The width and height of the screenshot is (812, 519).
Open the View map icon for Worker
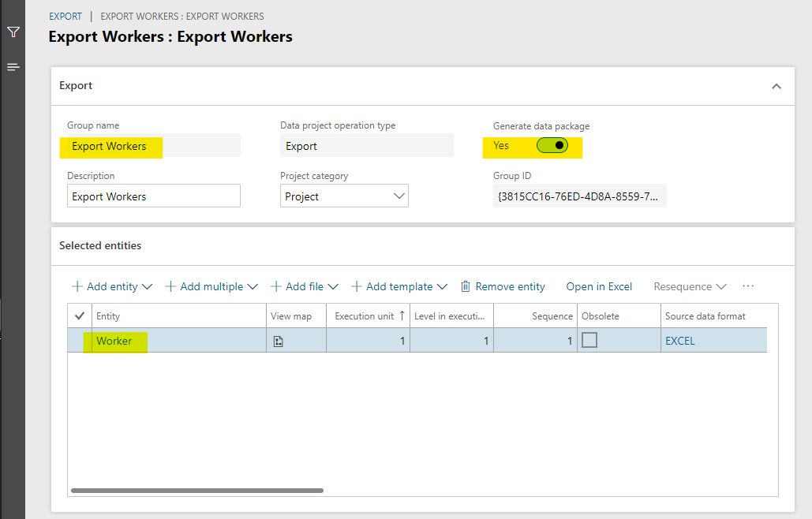[279, 340]
